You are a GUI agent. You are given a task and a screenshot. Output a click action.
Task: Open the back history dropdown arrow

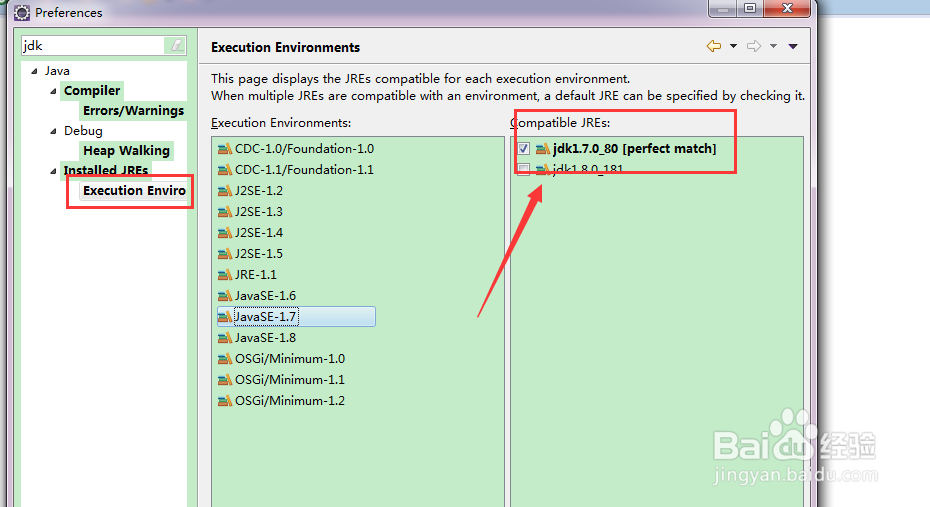pos(733,46)
